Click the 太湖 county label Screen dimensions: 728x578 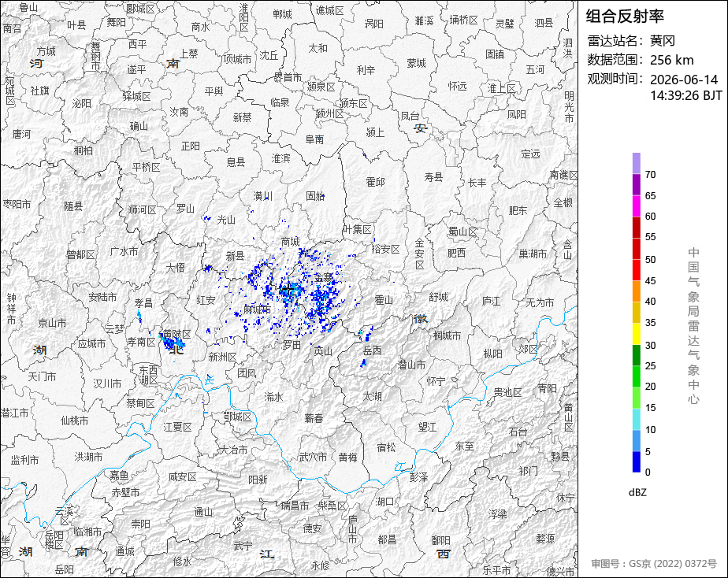[372, 397]
